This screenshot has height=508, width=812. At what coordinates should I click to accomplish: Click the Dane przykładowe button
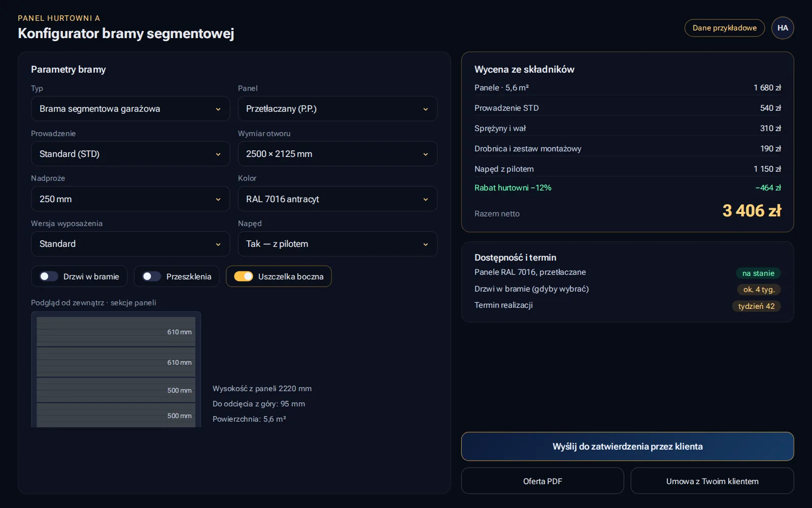725,28
